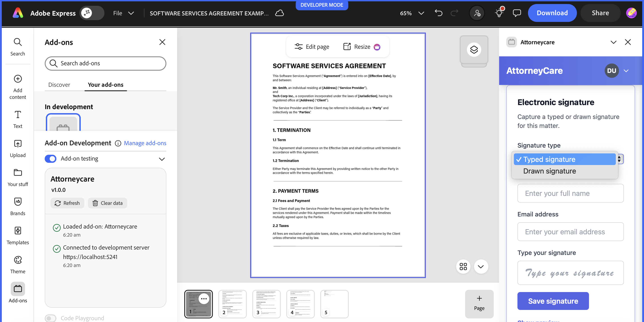This screenshot has width=644, height=322.
Task: Switch to the Discover tab
Action: [59, 85]
